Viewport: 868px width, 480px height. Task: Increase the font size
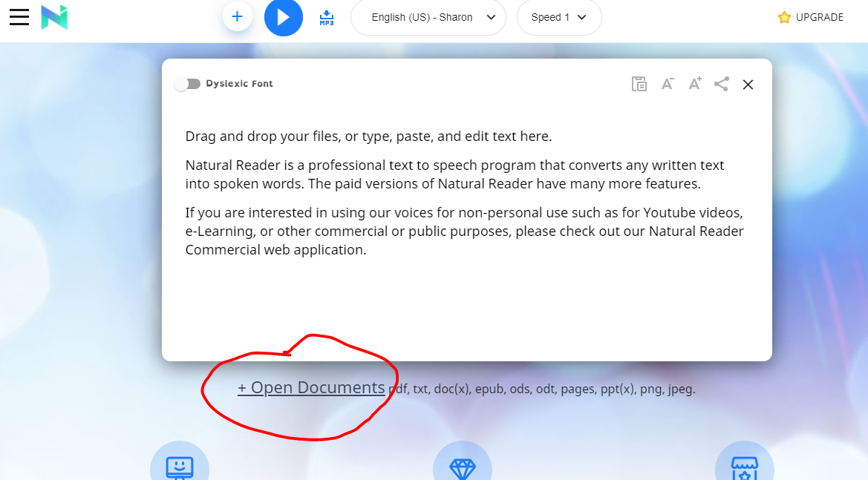(695, 84)
